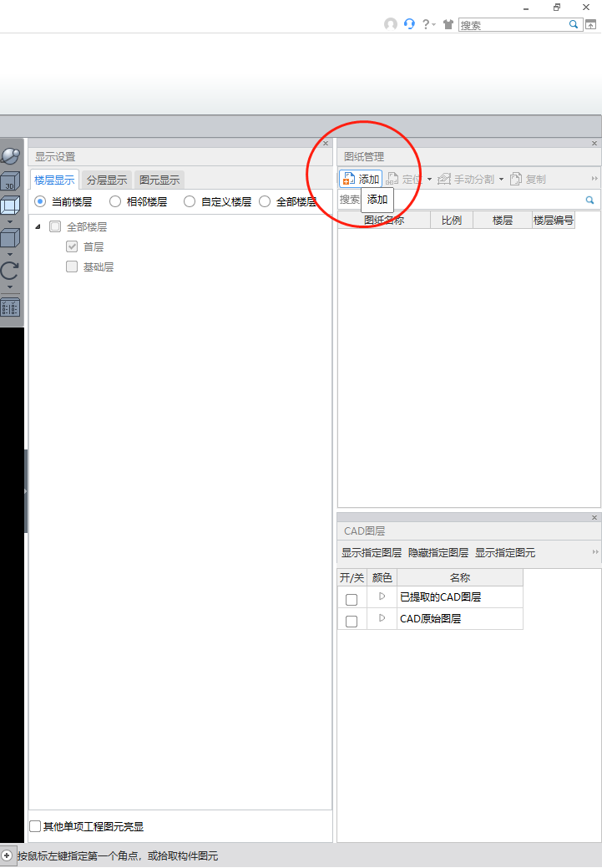The height and width of the screenshot is (868, 602).
Task: Restore down the application window
Action: click(x=557, y=8)
